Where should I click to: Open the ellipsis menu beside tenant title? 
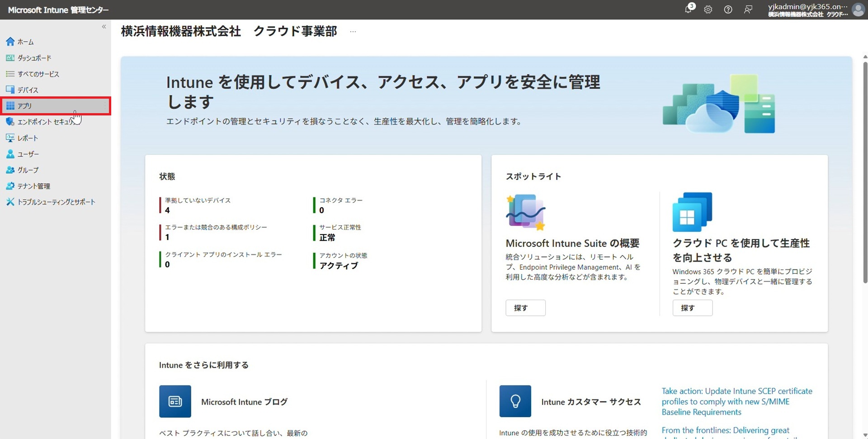(353, 32)
